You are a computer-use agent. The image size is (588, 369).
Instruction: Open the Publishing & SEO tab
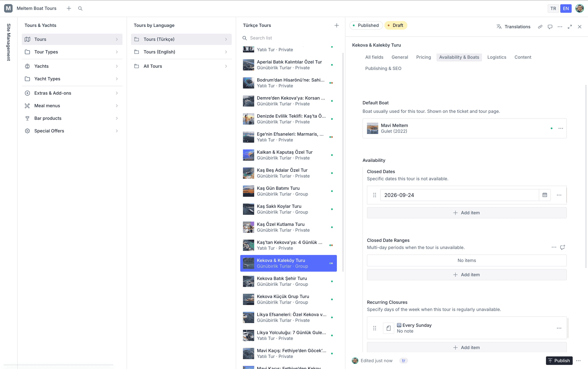[383, 69]
